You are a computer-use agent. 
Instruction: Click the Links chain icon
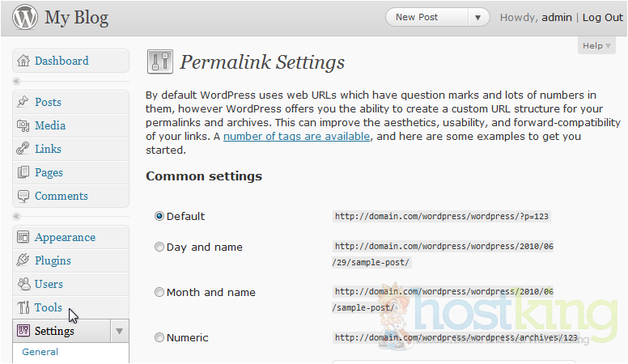click(x=23, y=149)
